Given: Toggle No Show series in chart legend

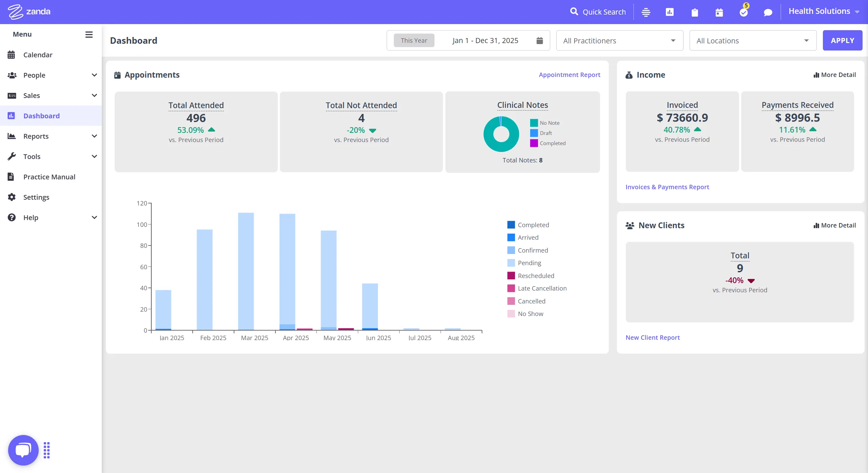Looking at the screenshot, I should coord(530,314).
